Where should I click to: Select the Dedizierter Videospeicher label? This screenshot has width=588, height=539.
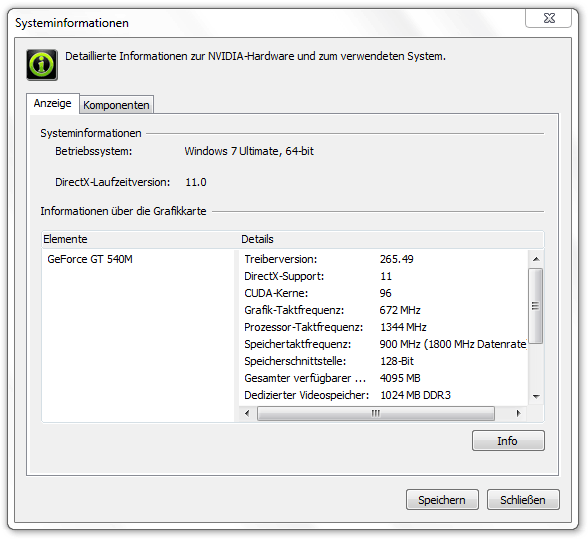[306, 395]
